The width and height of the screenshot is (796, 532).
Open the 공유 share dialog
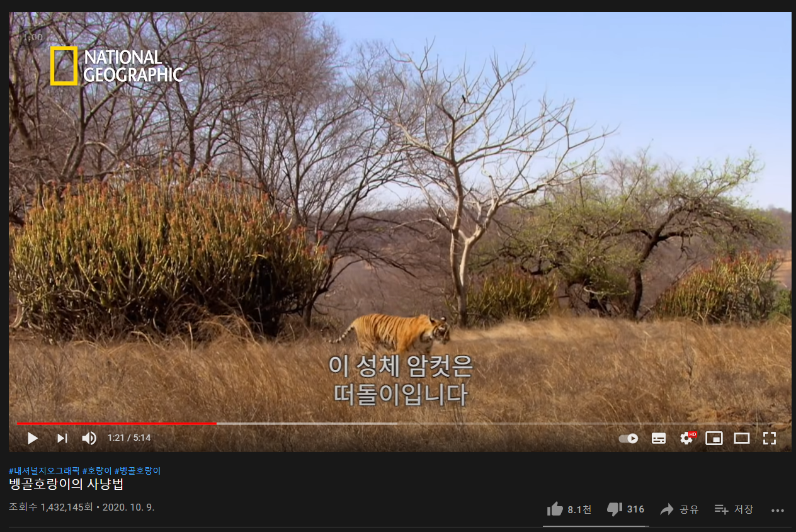point(679,509)
